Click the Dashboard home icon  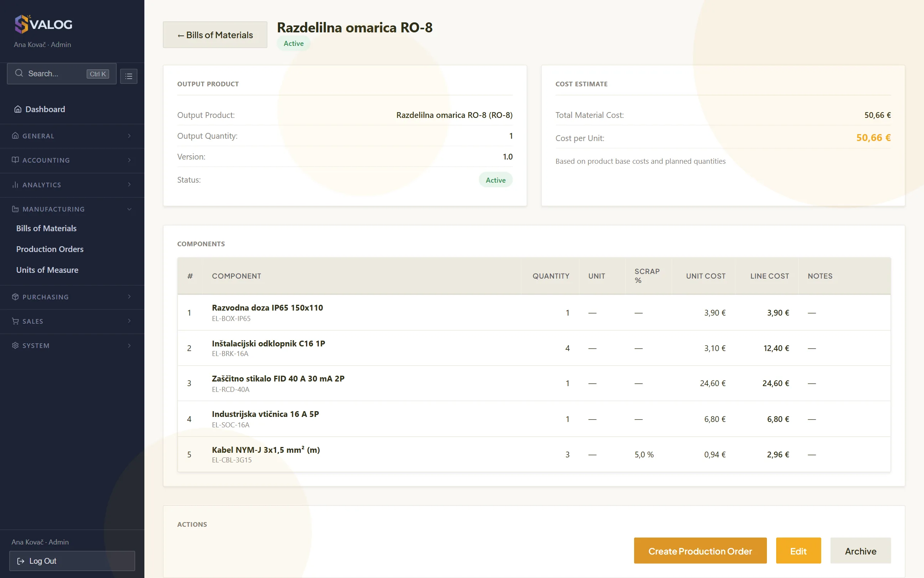(18, 109)
